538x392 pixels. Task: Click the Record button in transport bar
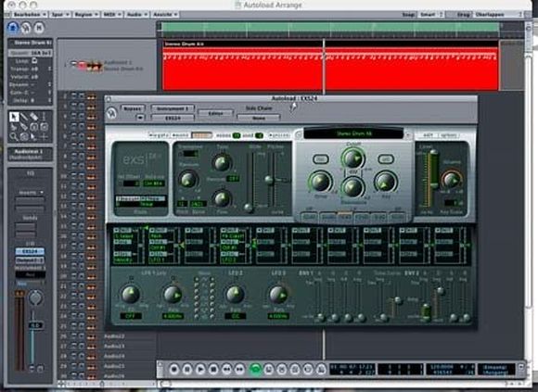click(174, 369)
